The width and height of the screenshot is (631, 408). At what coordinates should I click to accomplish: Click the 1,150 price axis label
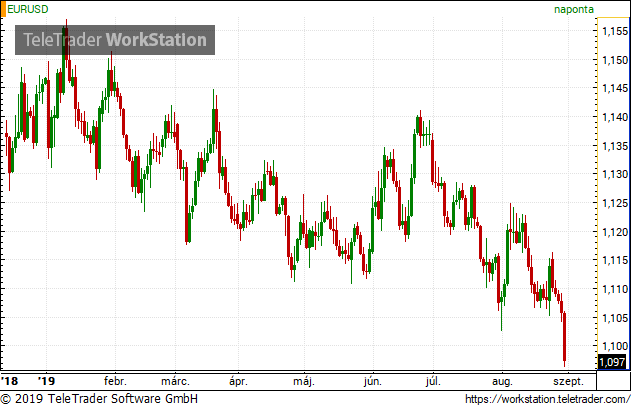pyautogui.click(x=615, y=60)
